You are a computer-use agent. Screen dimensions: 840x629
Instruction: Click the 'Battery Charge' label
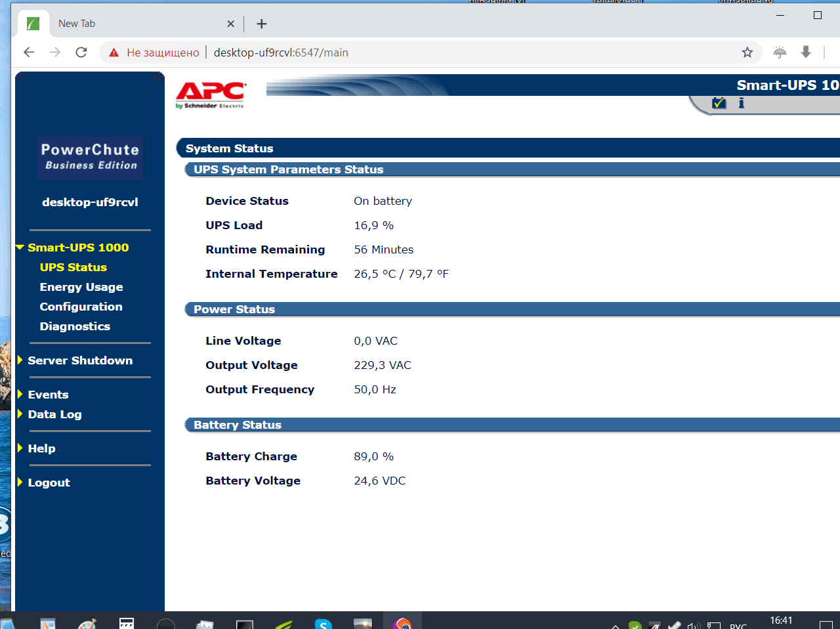[251, 456]
